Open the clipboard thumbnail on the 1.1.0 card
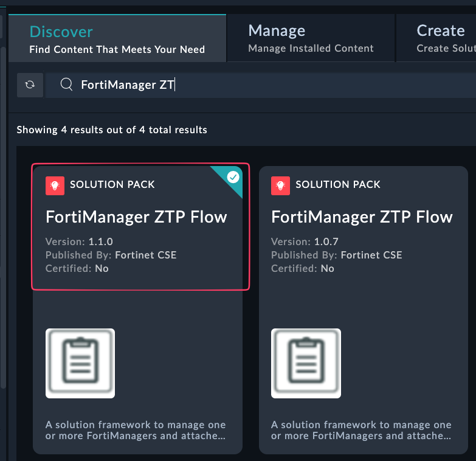 [80, 363]
